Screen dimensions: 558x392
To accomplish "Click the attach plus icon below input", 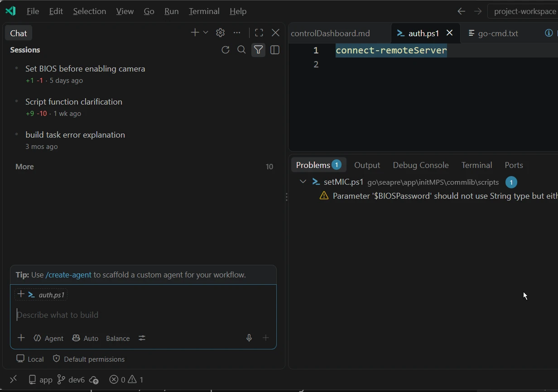I will (21, 338).
